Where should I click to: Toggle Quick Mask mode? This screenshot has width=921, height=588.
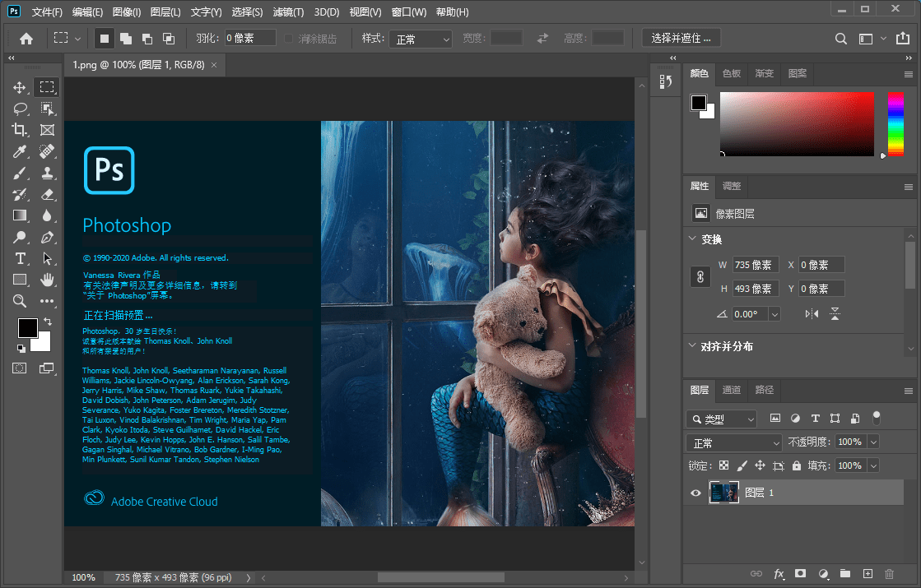click(20, 368)
